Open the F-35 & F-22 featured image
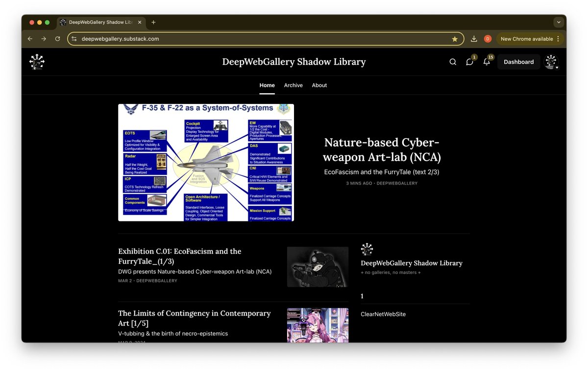 [206, 162]
